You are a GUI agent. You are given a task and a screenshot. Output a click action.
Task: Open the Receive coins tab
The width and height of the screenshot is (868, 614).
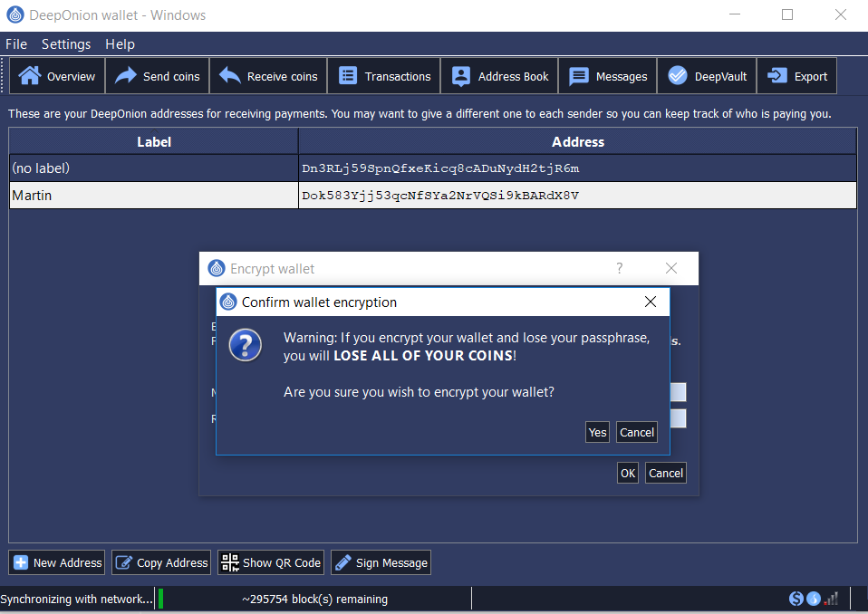pos(268,76)
